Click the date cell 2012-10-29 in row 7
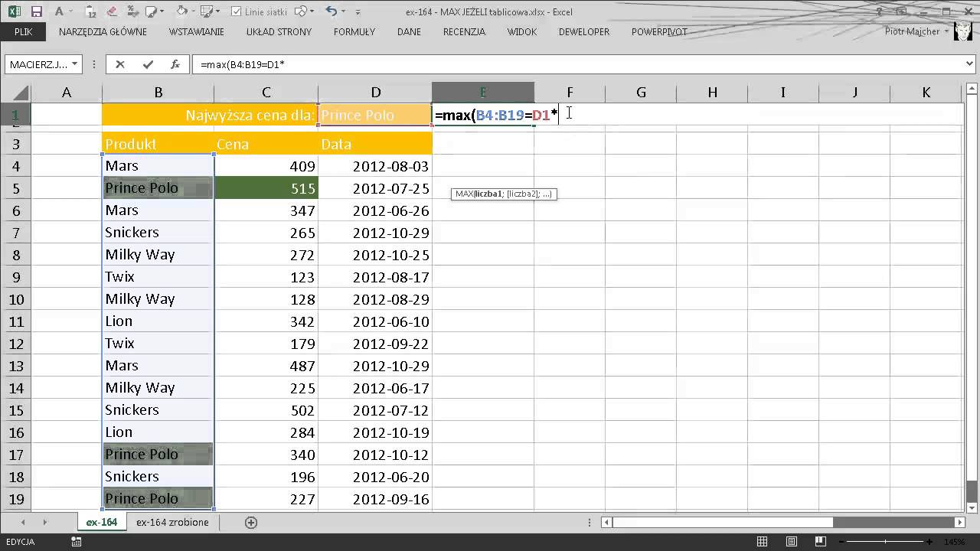This screenshot has height=551, width=980. tap(375, 233)
